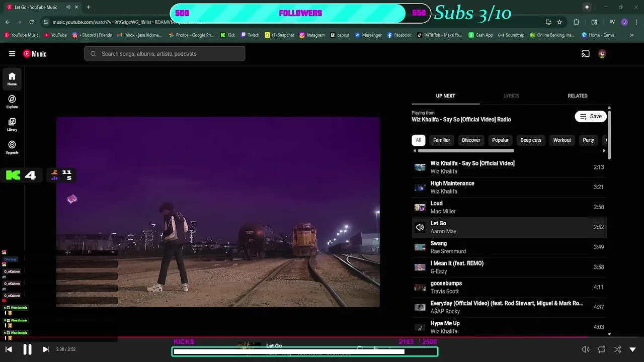This screenshot has width=644, height=362.
Task: Open the YouTube Music hamburger menu
Action: point(12,54)
